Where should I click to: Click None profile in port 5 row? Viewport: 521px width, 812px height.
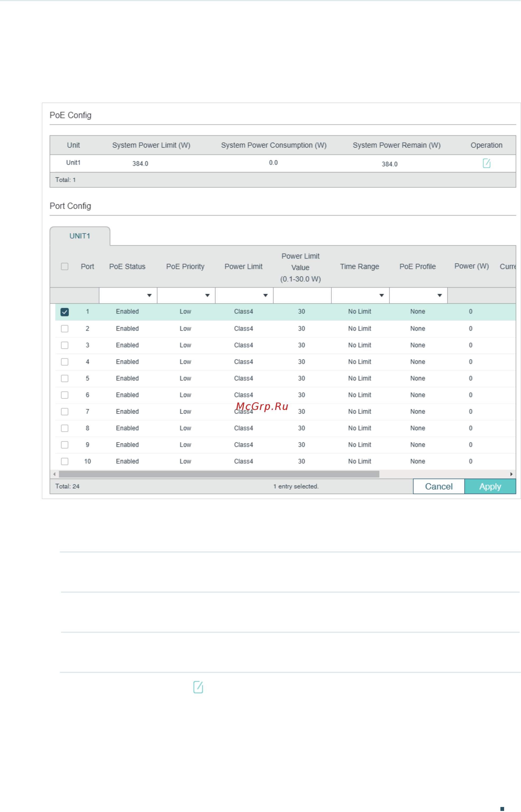tap(418, 379)
